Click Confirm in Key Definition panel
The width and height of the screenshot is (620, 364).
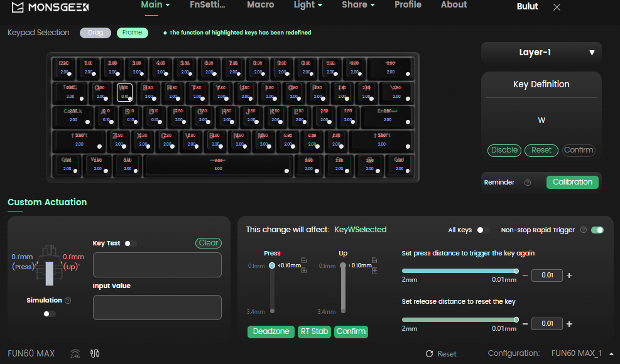579,150
